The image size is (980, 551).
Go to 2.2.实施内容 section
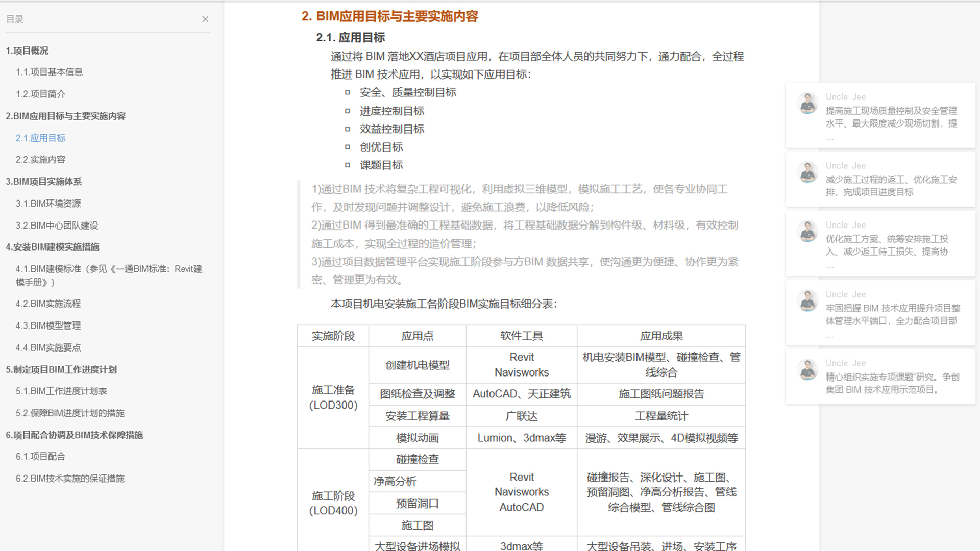[x=40, y=160]
